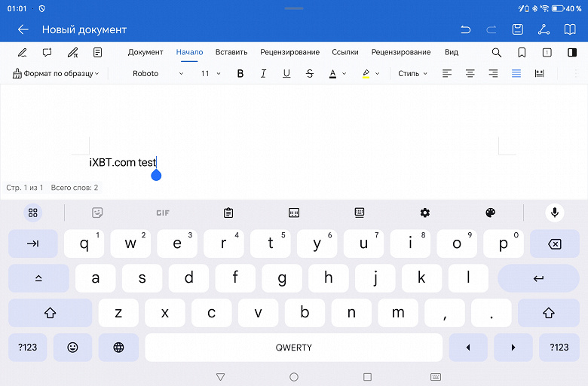Open reading mode book icon
The height and width of the screenshot is (386, 588).
tap(570, 29)
